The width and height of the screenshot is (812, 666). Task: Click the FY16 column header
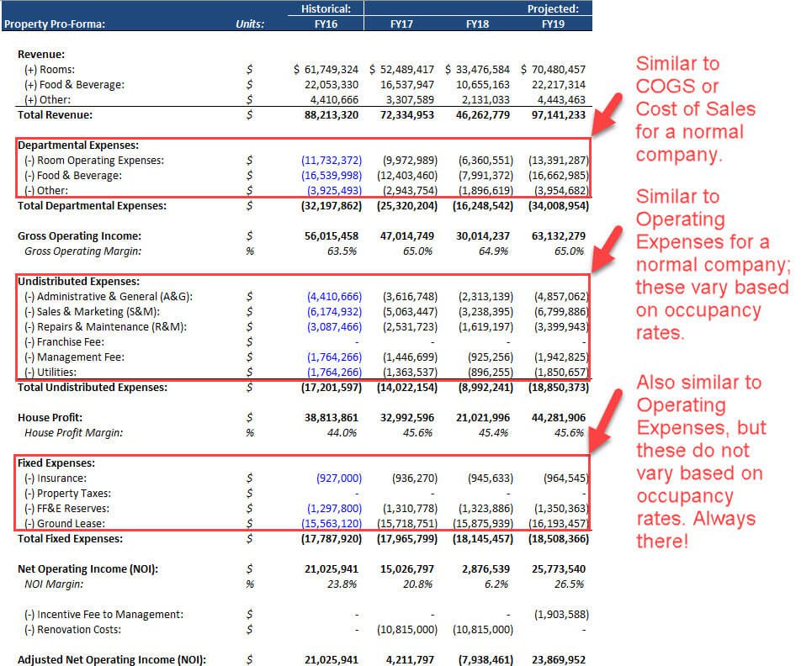click(x=327, y=24)
